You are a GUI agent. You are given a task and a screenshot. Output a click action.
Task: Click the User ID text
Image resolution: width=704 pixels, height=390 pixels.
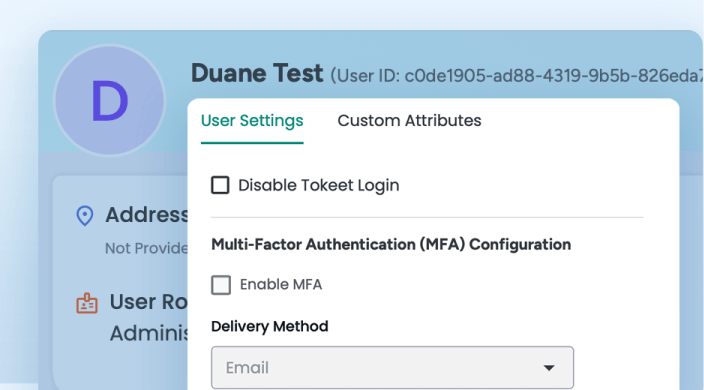pos(516,75)
